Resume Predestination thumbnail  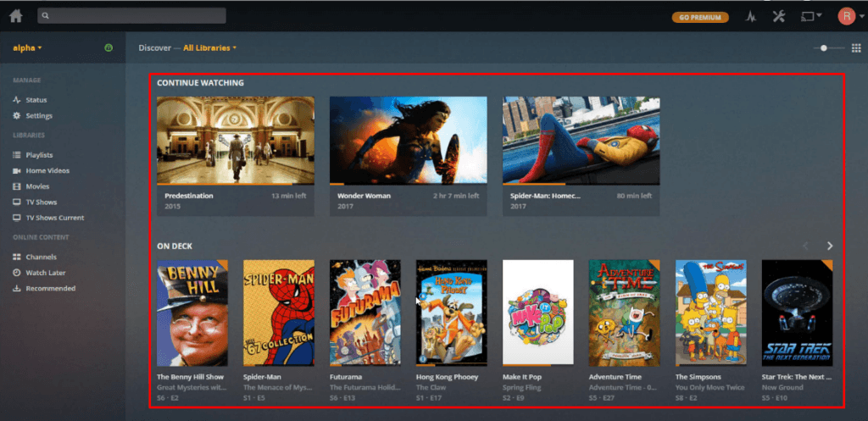click(236, 140)
